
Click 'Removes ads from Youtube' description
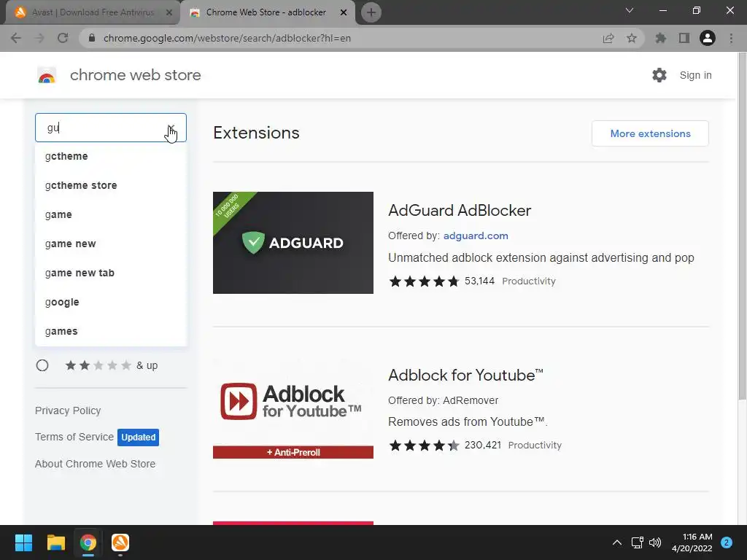pyautogui.click(x=468, y=422)
